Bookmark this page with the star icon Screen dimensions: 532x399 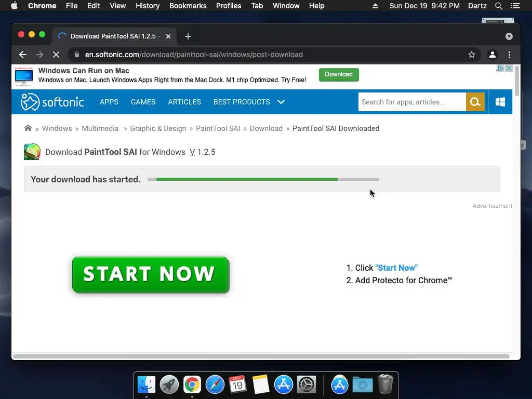(471, 55)
